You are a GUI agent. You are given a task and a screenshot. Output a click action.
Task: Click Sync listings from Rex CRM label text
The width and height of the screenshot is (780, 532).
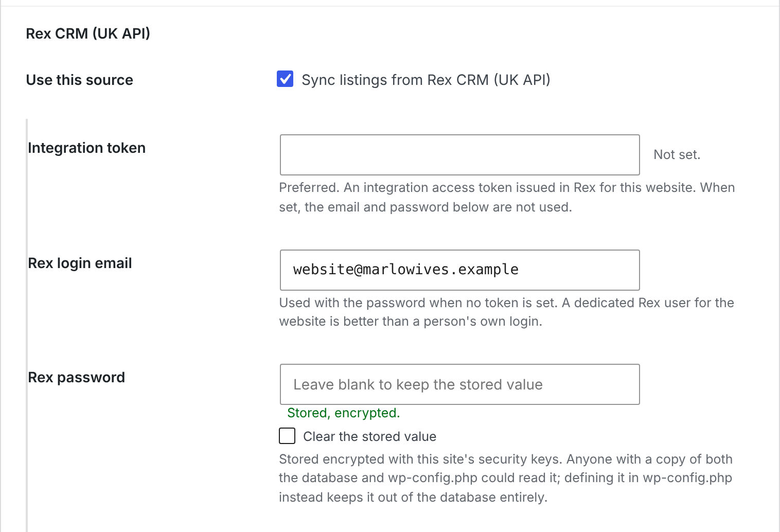(x=426, y=80)
